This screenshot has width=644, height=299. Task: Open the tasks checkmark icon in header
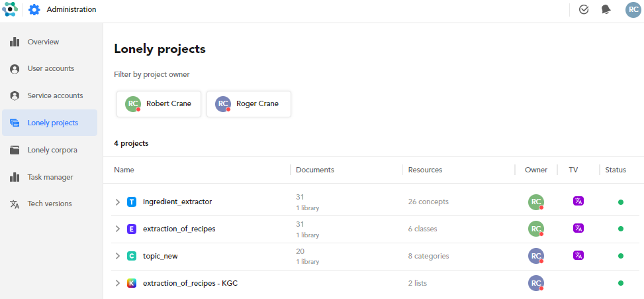pyautogui.click(x=584, y=10)
